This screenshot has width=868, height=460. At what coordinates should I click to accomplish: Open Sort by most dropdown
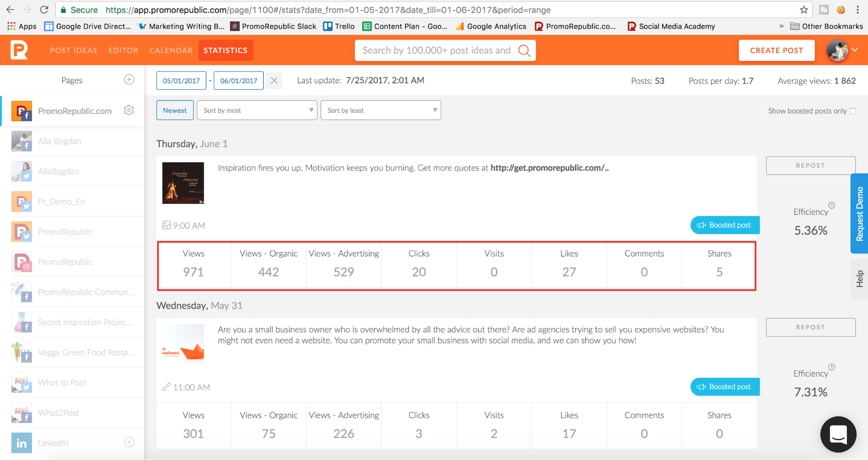[x=257, y=110]
